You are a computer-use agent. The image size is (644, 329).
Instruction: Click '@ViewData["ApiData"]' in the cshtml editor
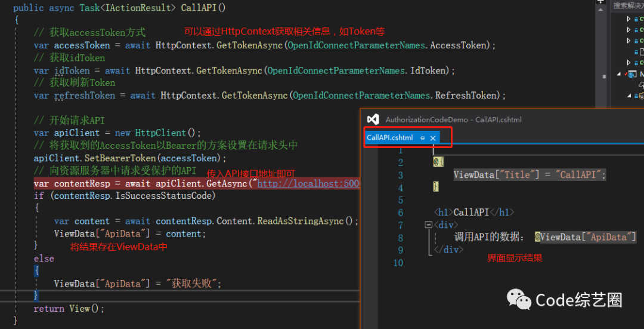pyautogui.click(x=586, y=237)
